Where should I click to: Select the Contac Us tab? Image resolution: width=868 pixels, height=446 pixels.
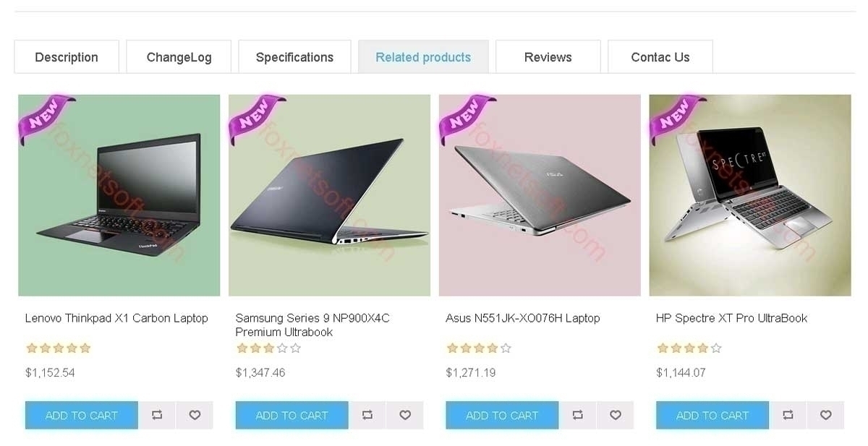pyautogui.click(x=660, y=56)
